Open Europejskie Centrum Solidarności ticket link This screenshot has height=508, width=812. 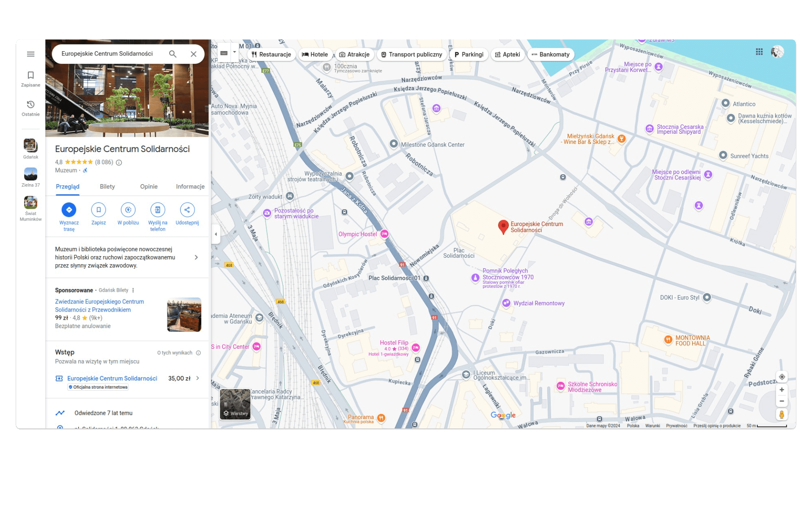(x=112, y=378)
